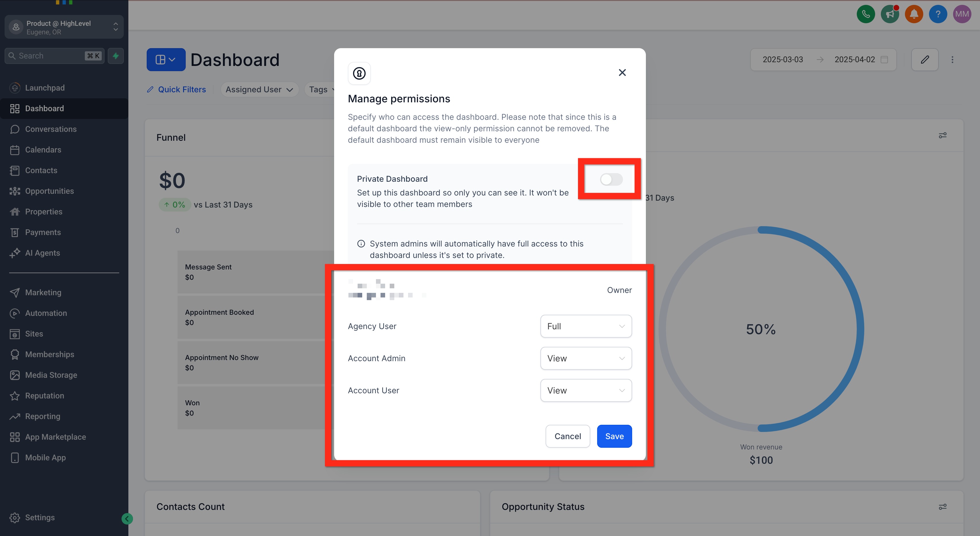Click the blue help question icon

[x=938, y=14]
